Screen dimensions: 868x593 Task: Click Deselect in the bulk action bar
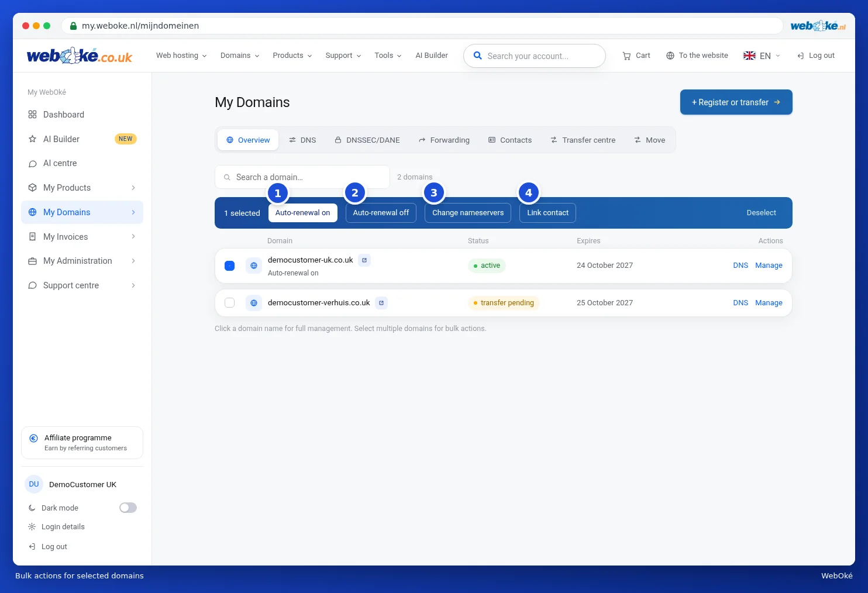point(762,213)
